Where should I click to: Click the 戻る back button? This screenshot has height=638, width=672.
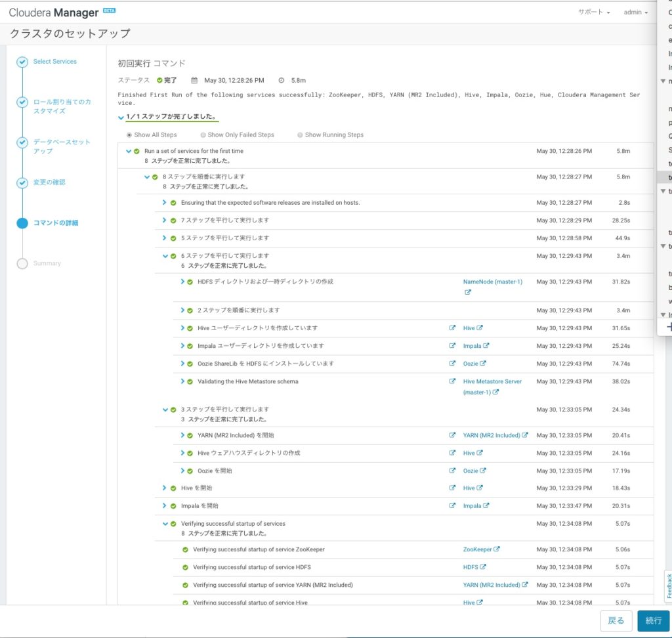pyautogui.click(x=616, y=620)
